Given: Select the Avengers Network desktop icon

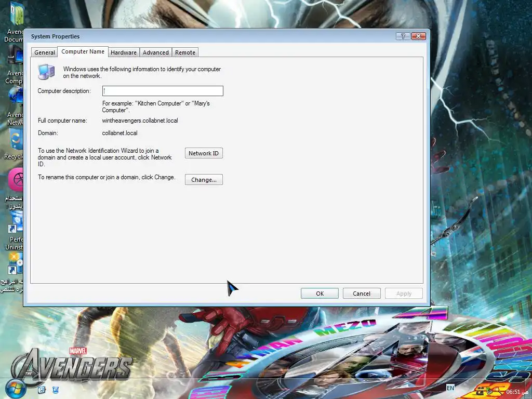Looking at the screenshot, I should [x=15, y=107].
